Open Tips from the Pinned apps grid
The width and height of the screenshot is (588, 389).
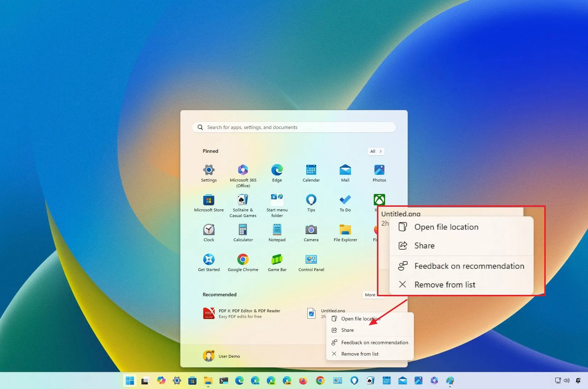(x=311, y=203)
